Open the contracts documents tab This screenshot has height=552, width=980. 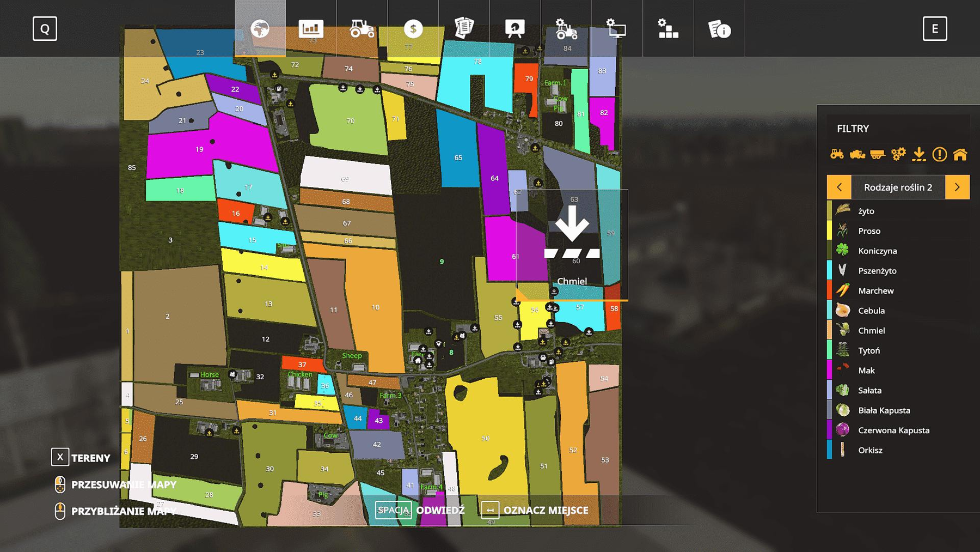point(464,28)
